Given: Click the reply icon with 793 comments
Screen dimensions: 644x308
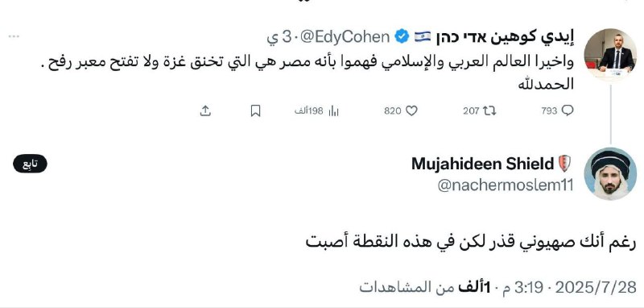Looking at the screenshot, I should (x=568, y=110).
